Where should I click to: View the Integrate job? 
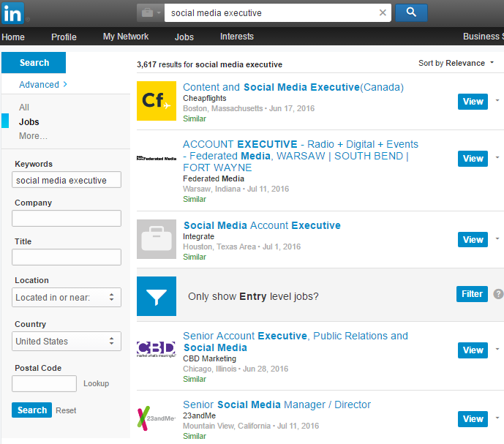473,239
